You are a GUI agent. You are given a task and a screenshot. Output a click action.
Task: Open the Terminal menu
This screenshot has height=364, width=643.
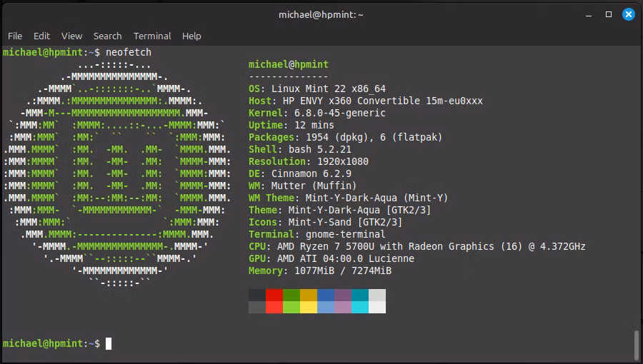coord(152,36)
